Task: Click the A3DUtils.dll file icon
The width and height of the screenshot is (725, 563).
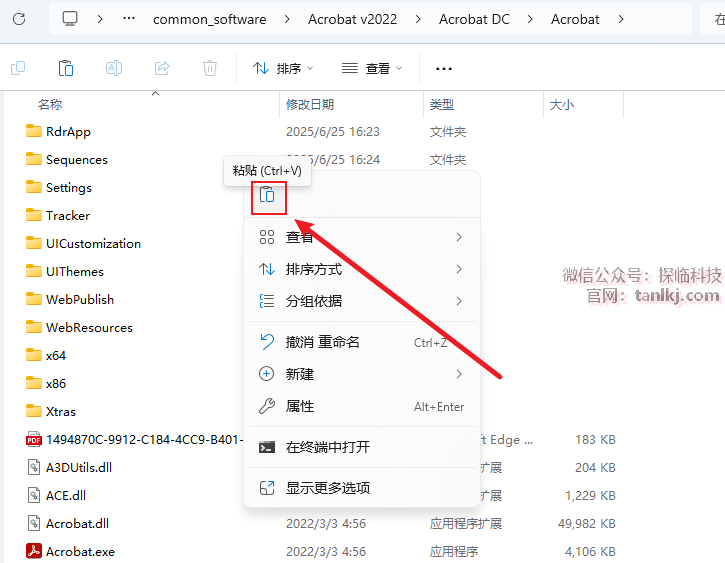Action: click(33, 467)
